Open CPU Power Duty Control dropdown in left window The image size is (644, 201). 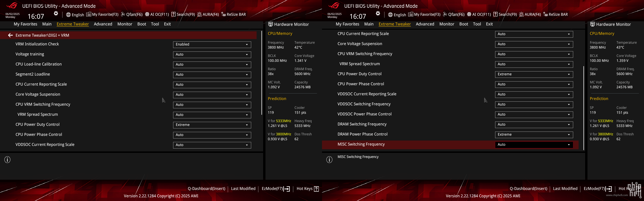212,125
